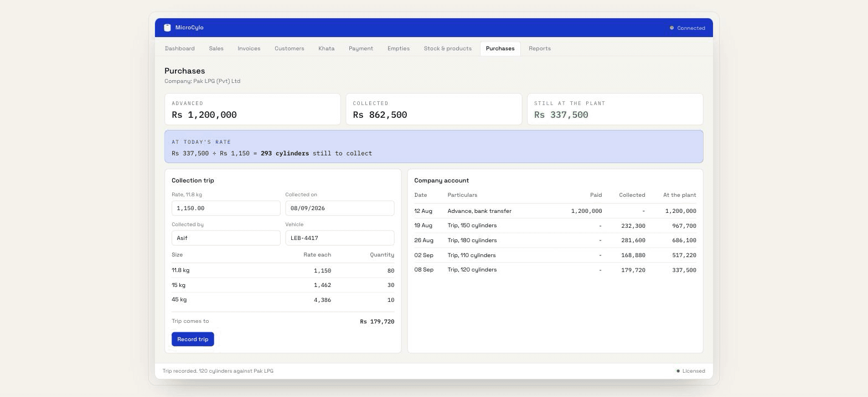The width and height of the screenshot is (868, 397).
Task: Select the Trip, 110 cylinders entry
Action: point(555,255)
